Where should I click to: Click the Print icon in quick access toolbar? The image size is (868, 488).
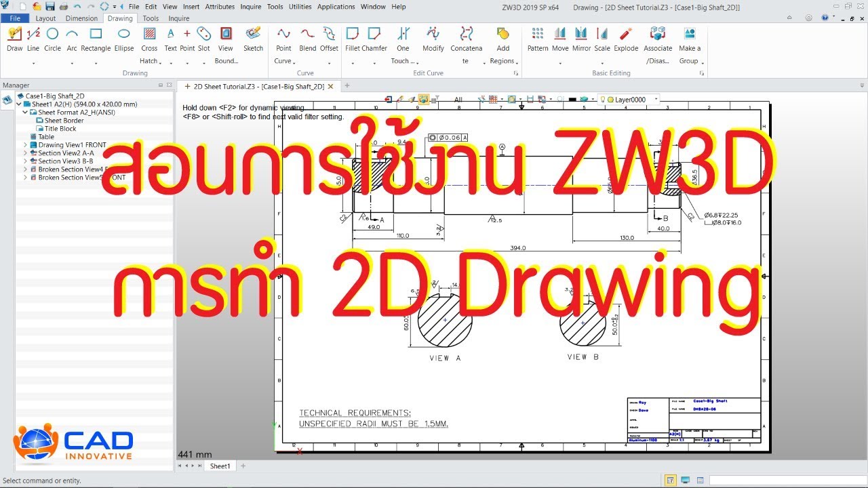(x=64, y=6)
